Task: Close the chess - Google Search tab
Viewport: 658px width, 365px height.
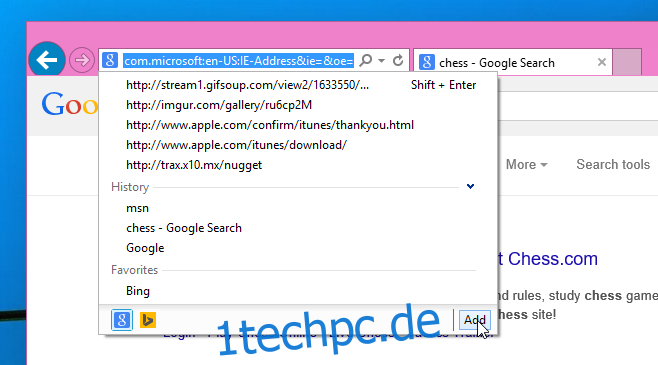Action: click(602, 62)
